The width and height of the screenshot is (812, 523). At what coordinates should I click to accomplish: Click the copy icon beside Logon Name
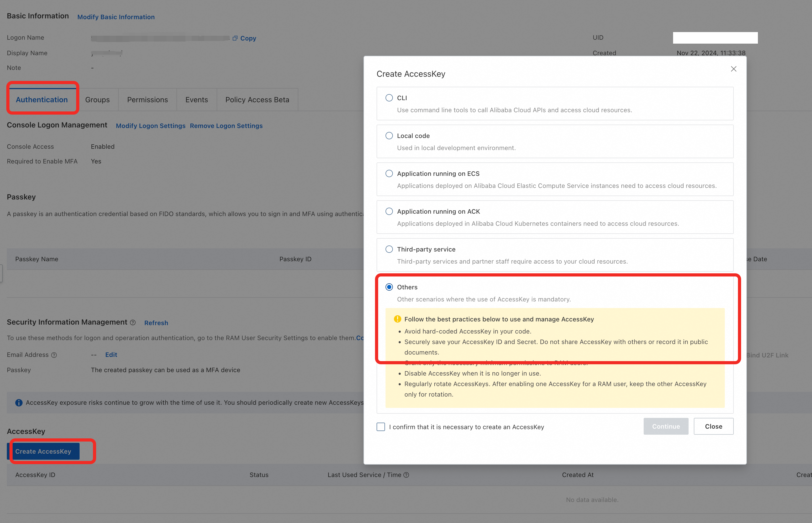pos(235,38)
